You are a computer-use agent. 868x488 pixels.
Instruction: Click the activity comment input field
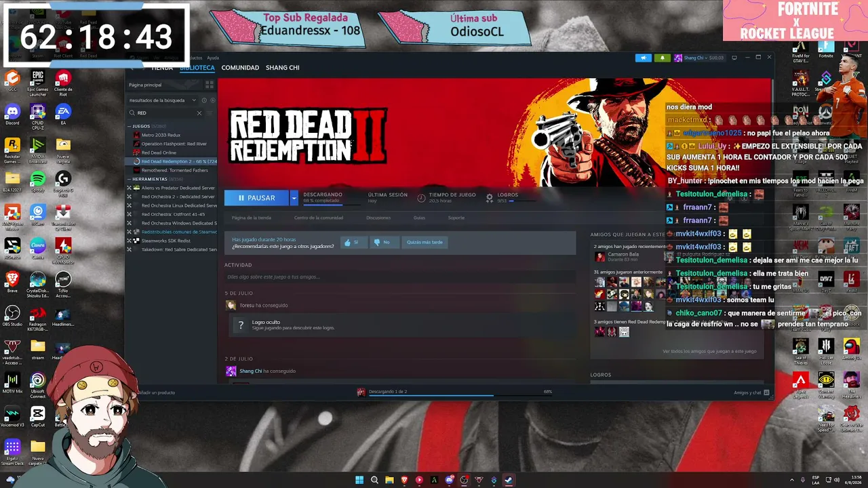coord(400,277)
